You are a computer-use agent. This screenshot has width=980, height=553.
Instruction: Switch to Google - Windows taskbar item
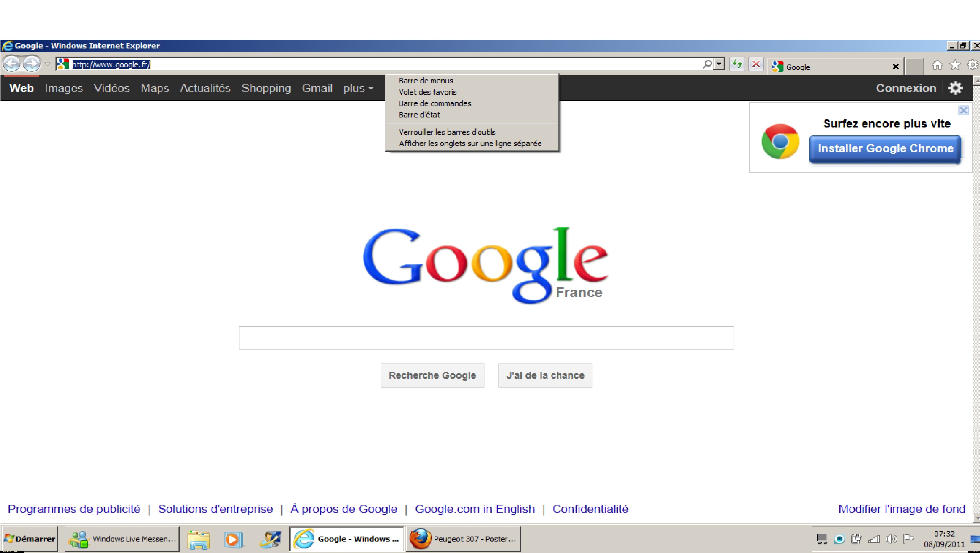tap(346, 538)
